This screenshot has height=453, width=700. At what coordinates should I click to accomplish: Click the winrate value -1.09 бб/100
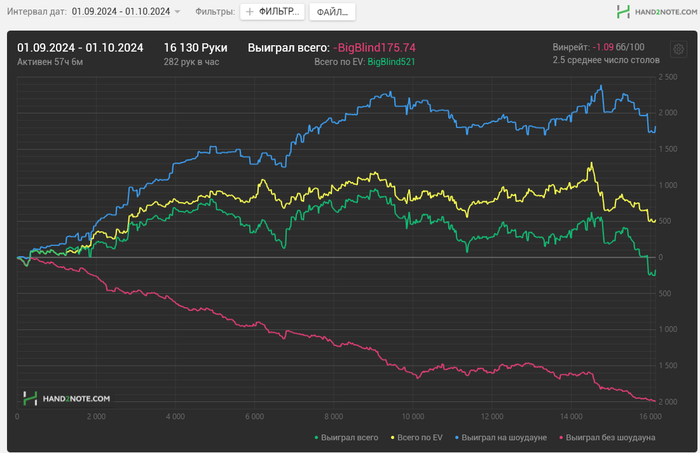[618, 47]
